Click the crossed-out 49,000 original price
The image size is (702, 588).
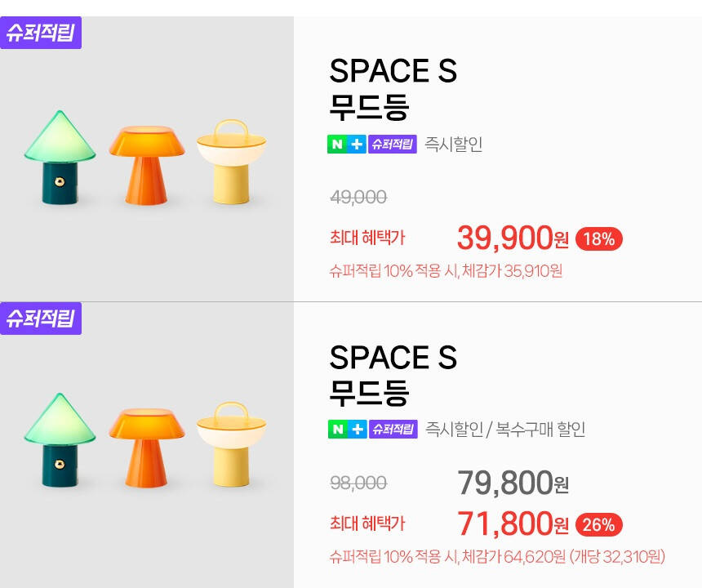tap(358, 197)
